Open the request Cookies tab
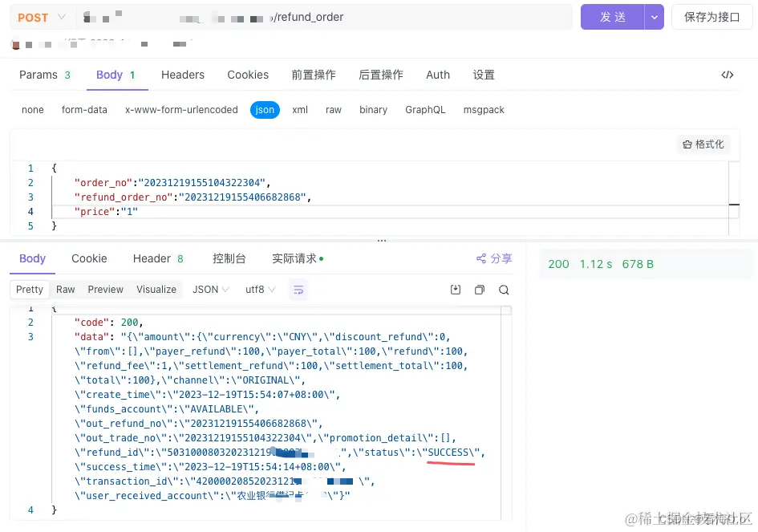Screen dimensions: 758x532 pyautogui.click(x=248, y=75)
